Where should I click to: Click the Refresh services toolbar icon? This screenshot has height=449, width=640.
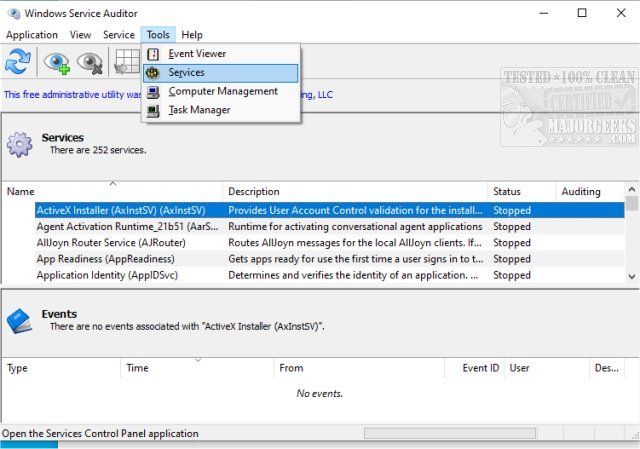coord(17,62)
